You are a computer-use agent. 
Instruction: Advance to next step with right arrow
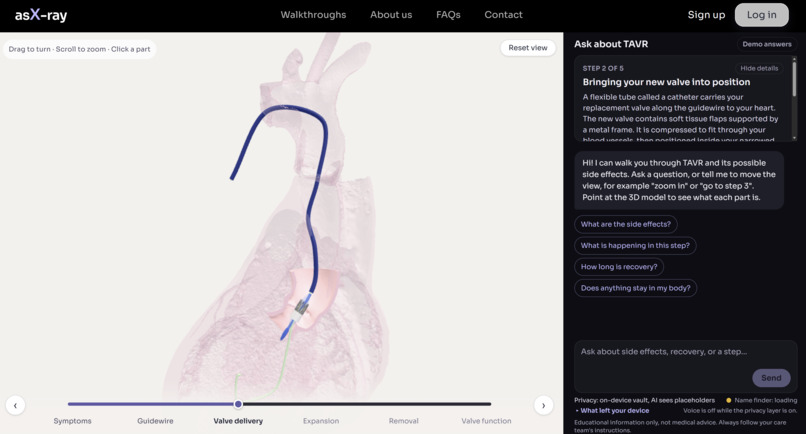pyautogui.click(x=543, y=405)
